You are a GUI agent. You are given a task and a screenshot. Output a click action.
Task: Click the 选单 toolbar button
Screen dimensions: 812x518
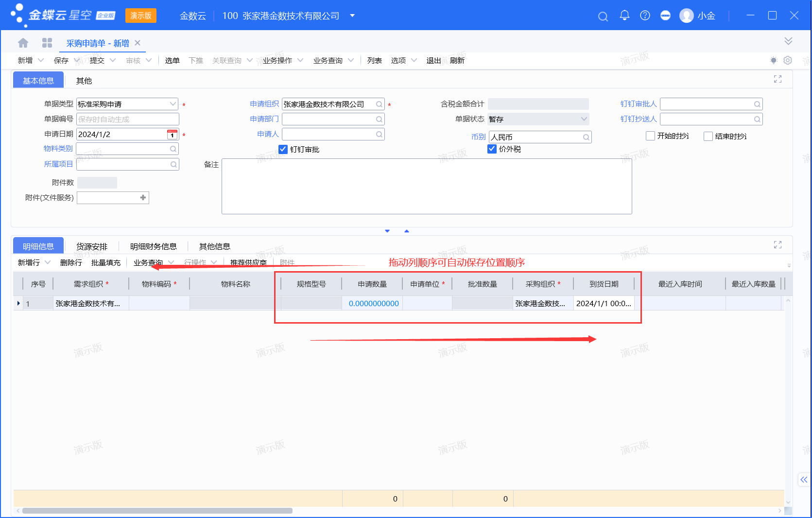173,60
